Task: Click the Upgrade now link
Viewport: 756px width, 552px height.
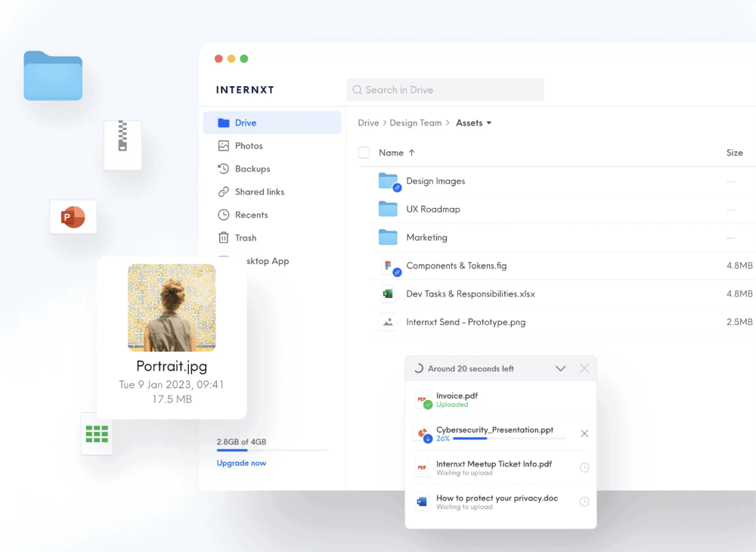Action: (241, 463)
